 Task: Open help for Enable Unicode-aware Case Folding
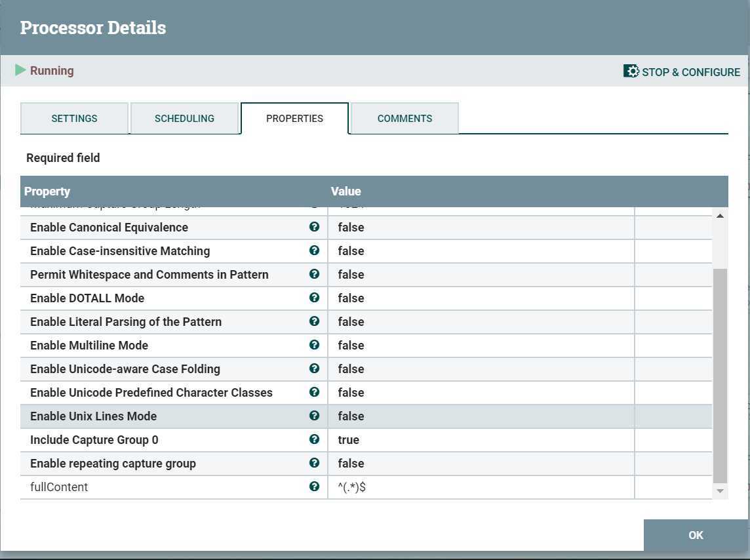point(314,369)
